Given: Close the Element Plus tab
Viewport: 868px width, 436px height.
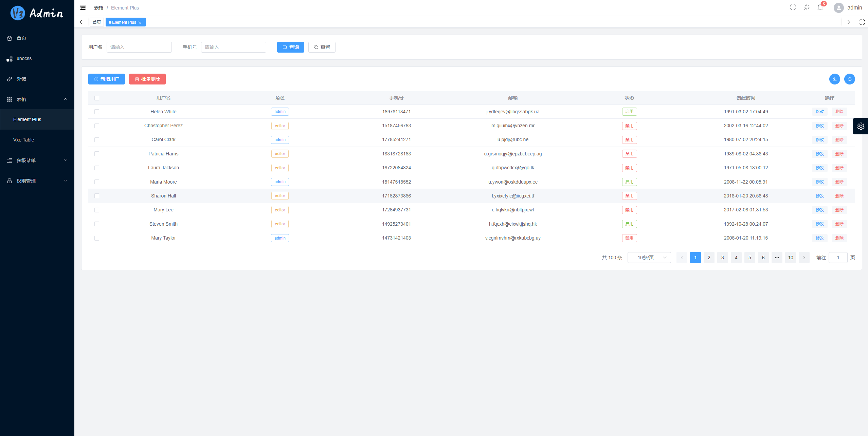Looking at the screenshot, I should point(140,22).
